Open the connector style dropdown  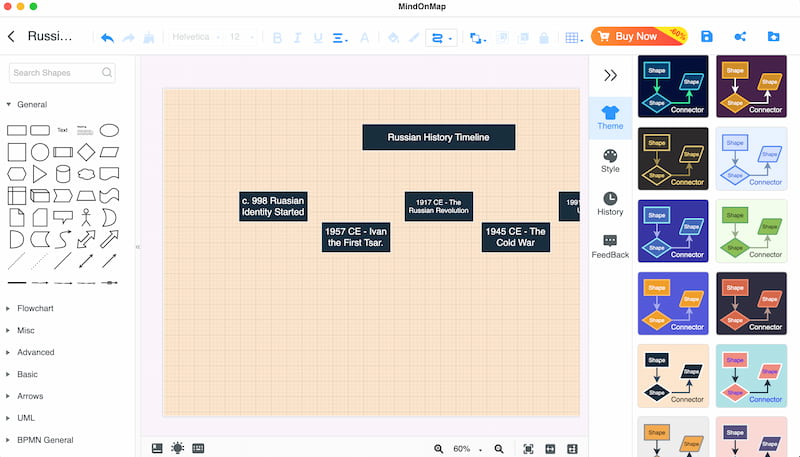point(441,38)
